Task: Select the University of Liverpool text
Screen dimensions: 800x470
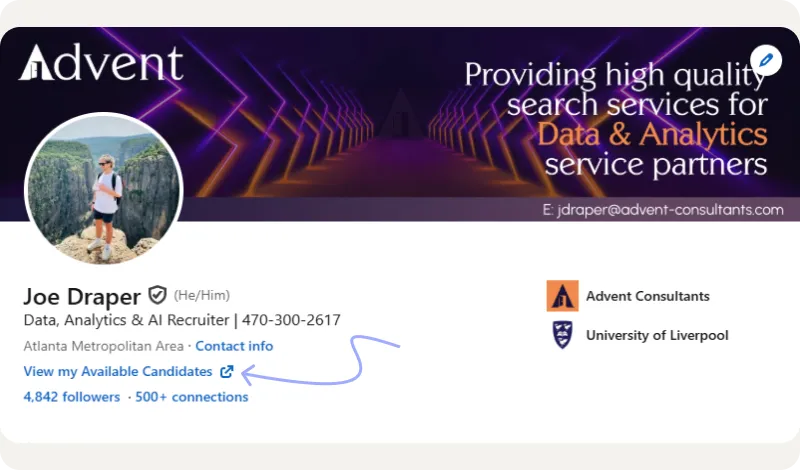Action: 657,335
